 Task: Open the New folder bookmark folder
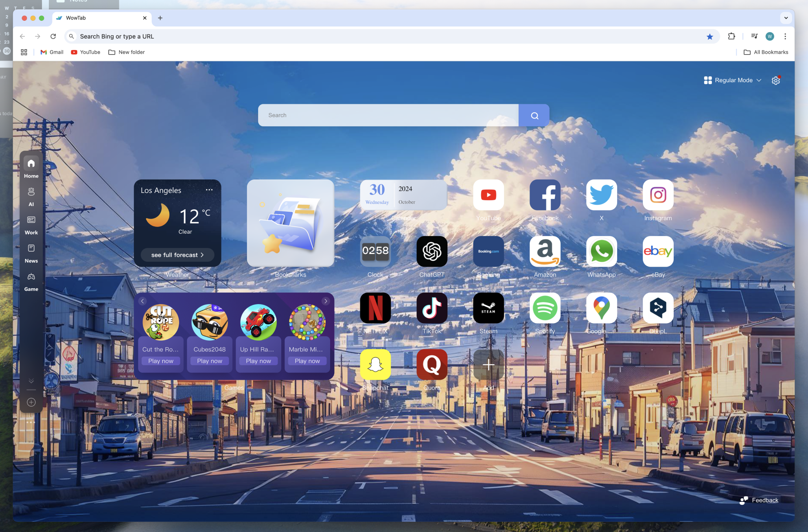pos(127,52)
